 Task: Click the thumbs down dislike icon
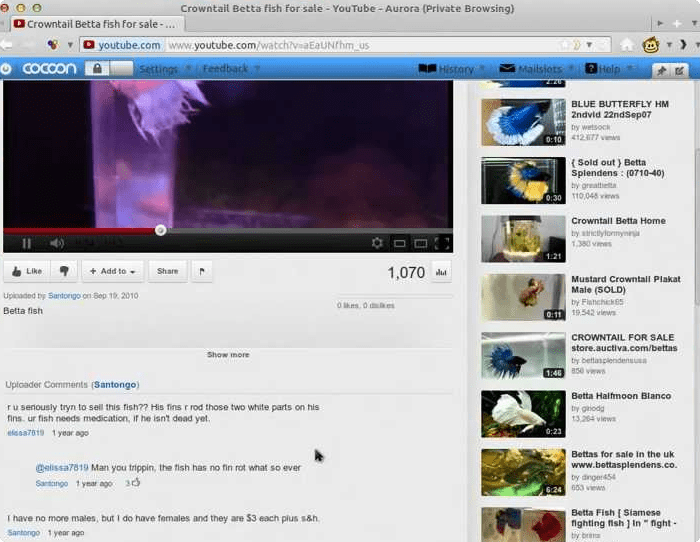pyautogui.click(x=63, y=271)
